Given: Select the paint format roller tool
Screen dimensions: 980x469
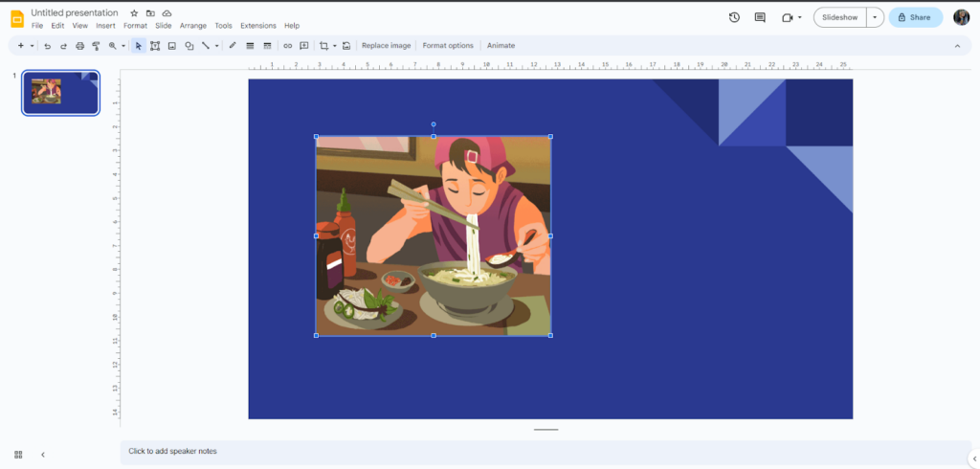Looking at the screenshot, I should coord(96,46).
